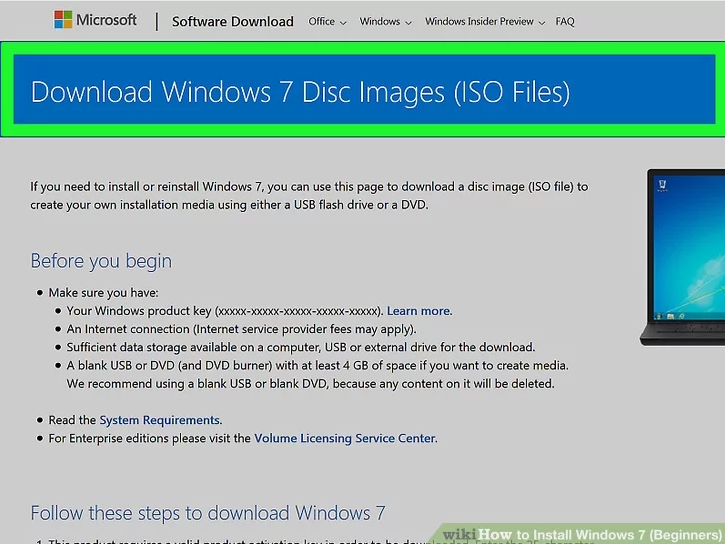
Task: Open the System Requirements link
Action: coord(160,420)
